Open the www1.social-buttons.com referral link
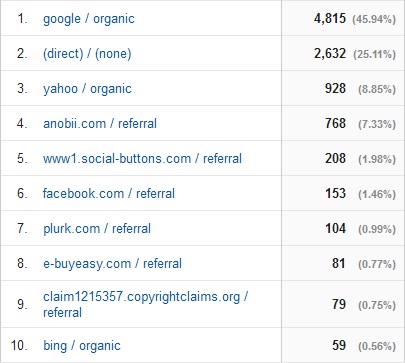Viewport: 405px width, 363px height. click(x=142, y=158)
